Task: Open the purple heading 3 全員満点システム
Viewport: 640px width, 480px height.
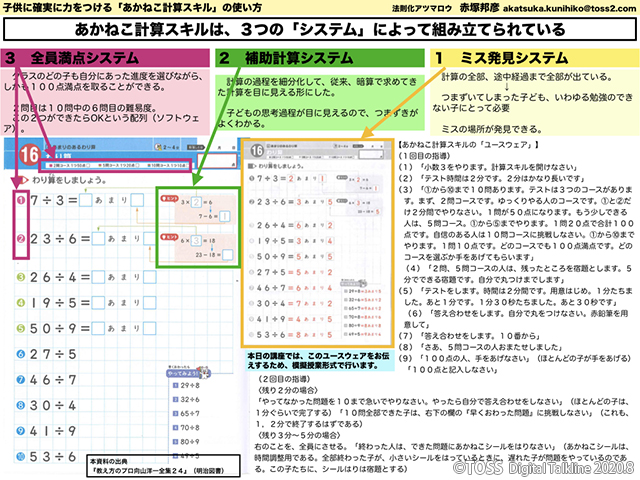Action: (x=68, y=59)
